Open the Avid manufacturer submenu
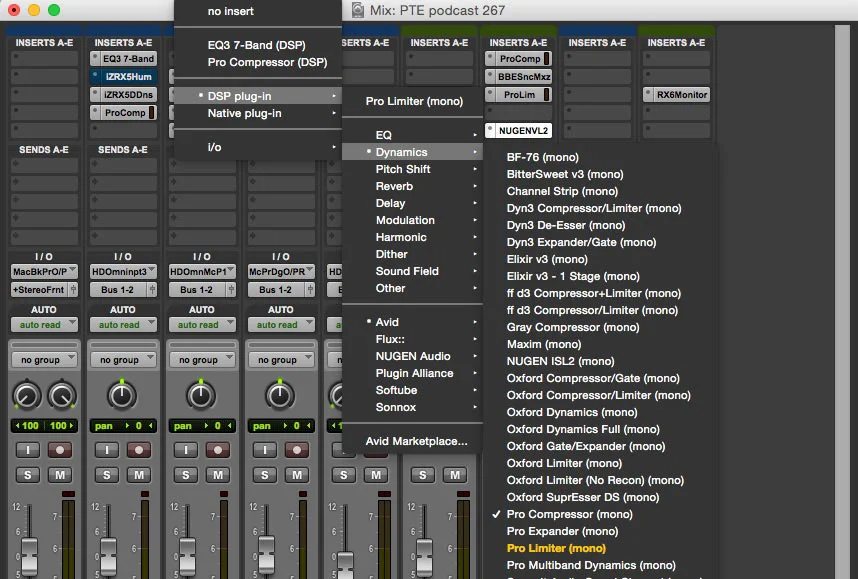Screen dimensions: 858x579 pos(413,322)
